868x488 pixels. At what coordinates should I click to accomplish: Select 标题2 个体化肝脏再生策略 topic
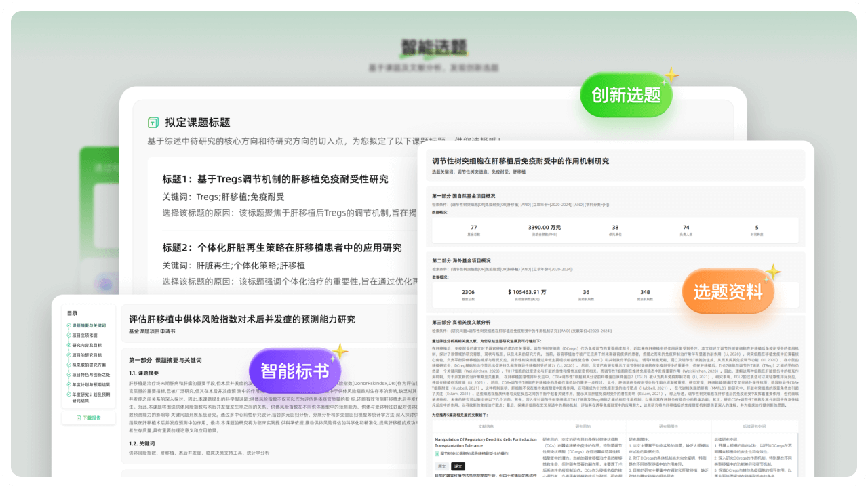pyautogui.click(x=281, y=248)
